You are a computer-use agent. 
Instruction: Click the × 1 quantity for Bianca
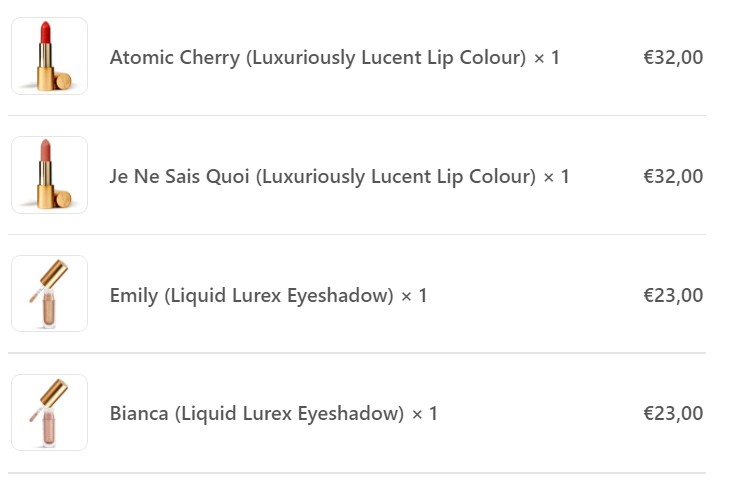click(424, 414)
